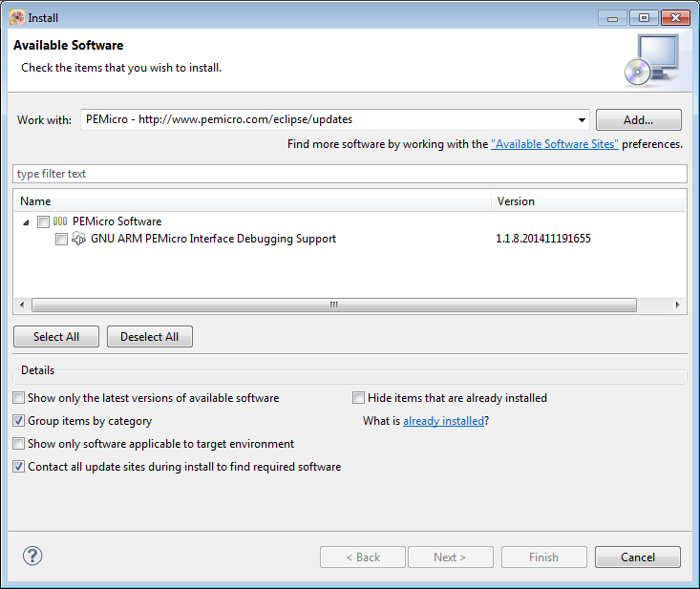Viewport: 700px width, 589px height.
Task: Check GNU ARM PEMicro Interface Debugging Support box
Action: [x=62, y=240]
